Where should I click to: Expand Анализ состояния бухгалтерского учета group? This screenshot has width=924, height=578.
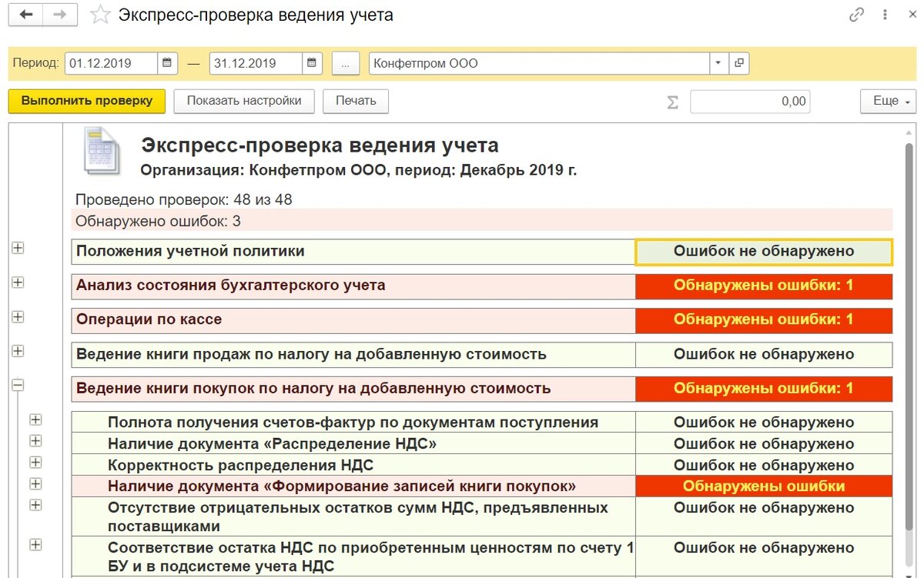(x=18, y=282)
